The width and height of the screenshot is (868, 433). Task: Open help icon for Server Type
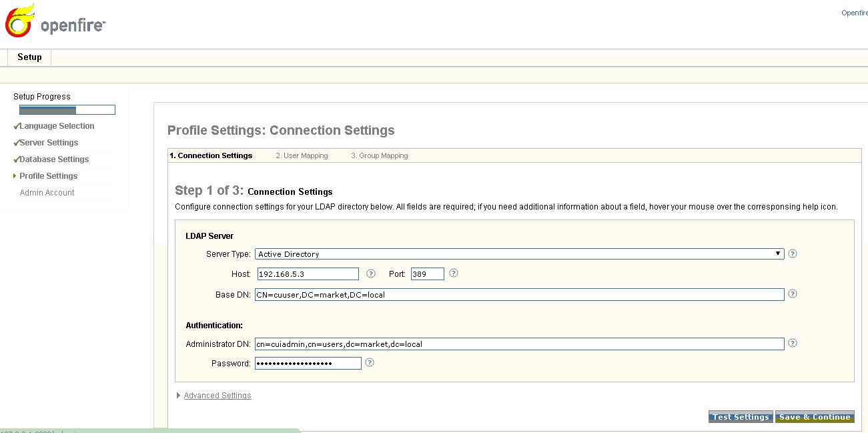(793, 254)
